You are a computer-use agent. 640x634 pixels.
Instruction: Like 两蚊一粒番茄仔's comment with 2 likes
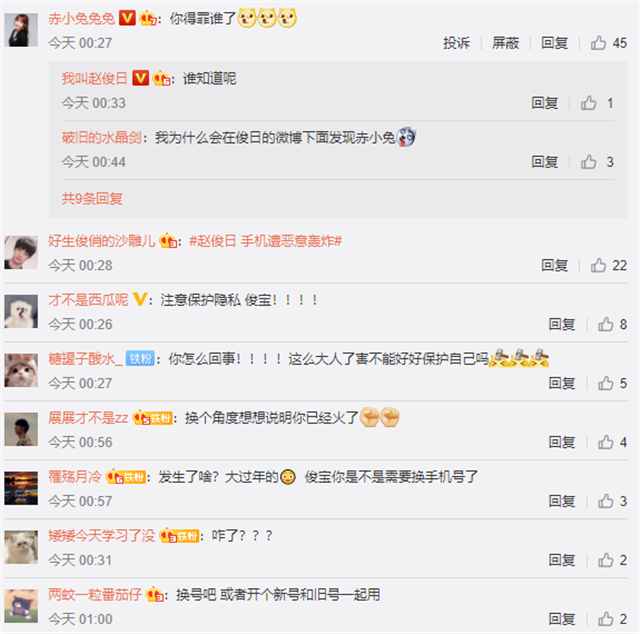[x=606, y=619]
